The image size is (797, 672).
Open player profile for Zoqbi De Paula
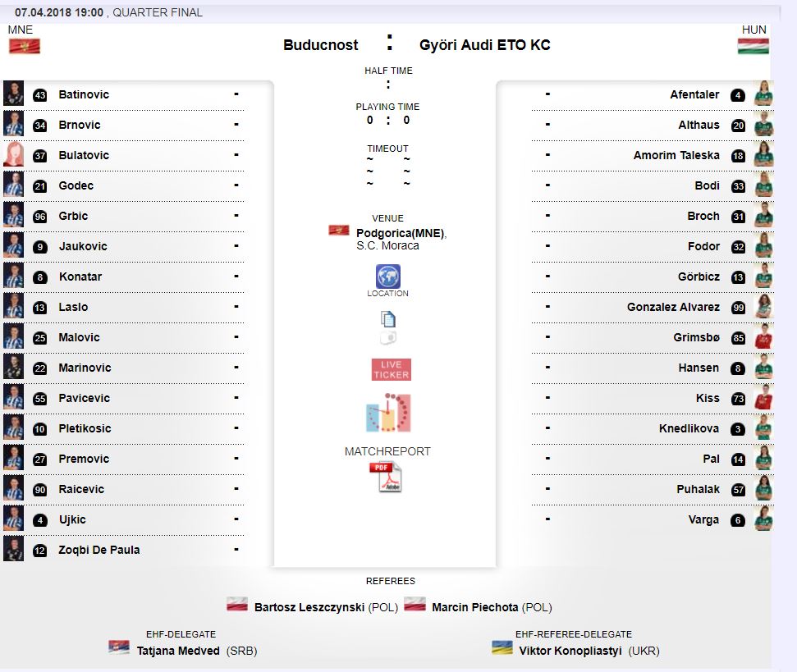pos(98,550)
